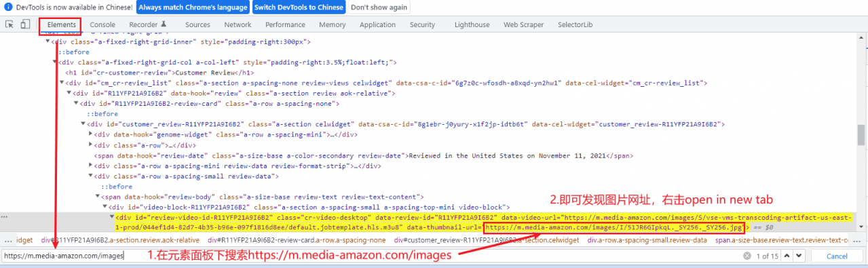
Task: Select the ::before under a-fixed-right-grid-inner
Action: 74,52
